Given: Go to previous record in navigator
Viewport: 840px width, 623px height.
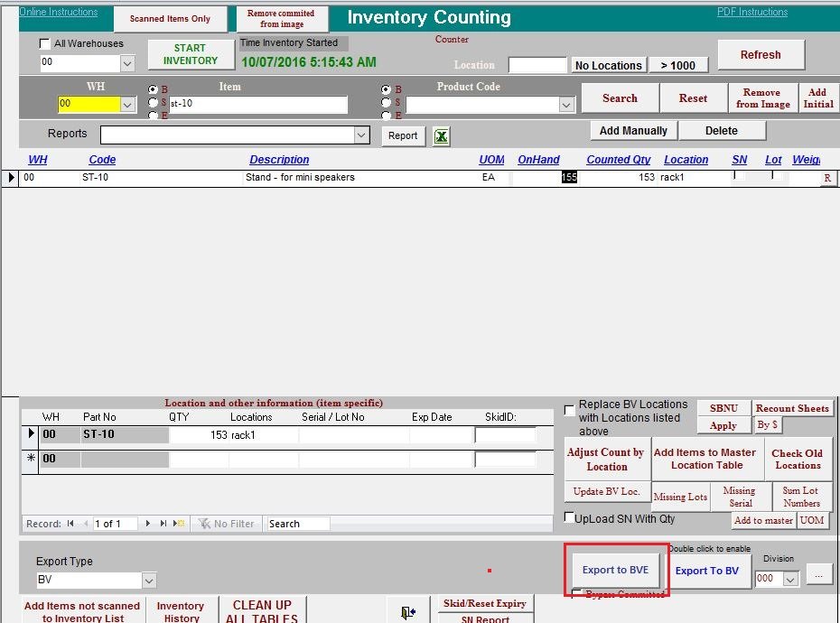Looking at the screenshot, I should click(x=85, y=524).
